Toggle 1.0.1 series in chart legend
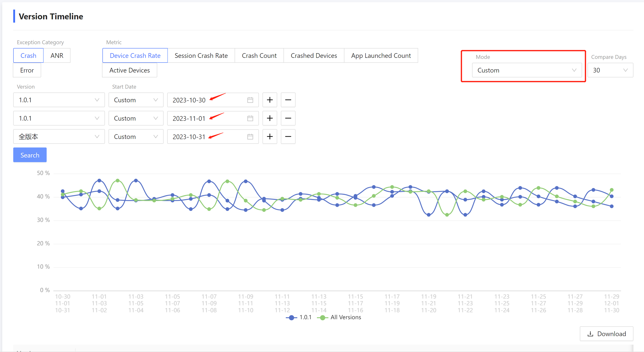The height and width of the screenshot is (352, 644). point(299,317)
